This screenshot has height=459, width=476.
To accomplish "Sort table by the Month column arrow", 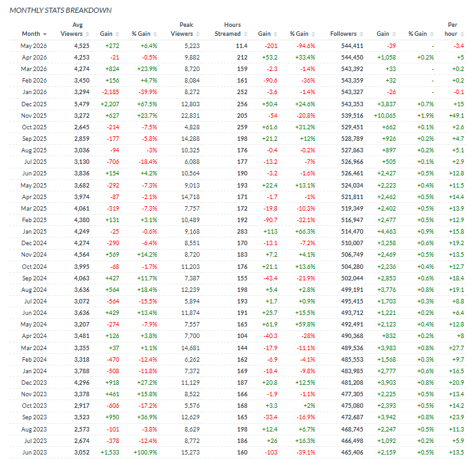I will 45,34.
